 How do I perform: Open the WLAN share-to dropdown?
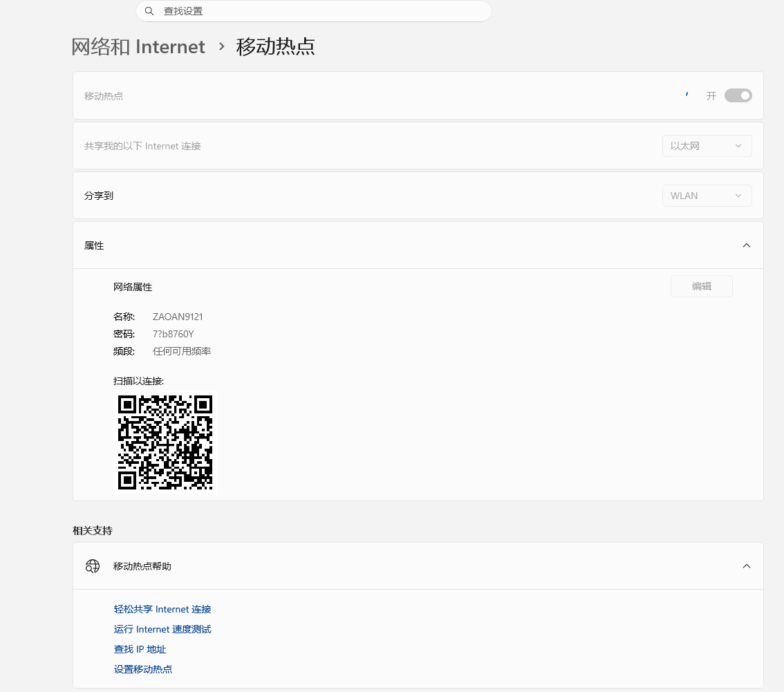click(707, 196)
